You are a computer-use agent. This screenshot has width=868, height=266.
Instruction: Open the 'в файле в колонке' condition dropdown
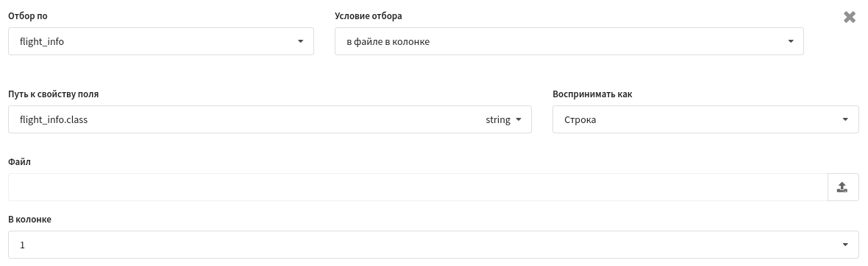click(569, 41)
